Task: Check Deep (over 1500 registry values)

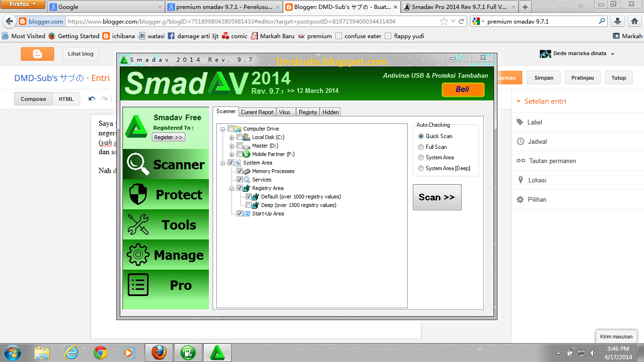Action: [x=248, y=205]
